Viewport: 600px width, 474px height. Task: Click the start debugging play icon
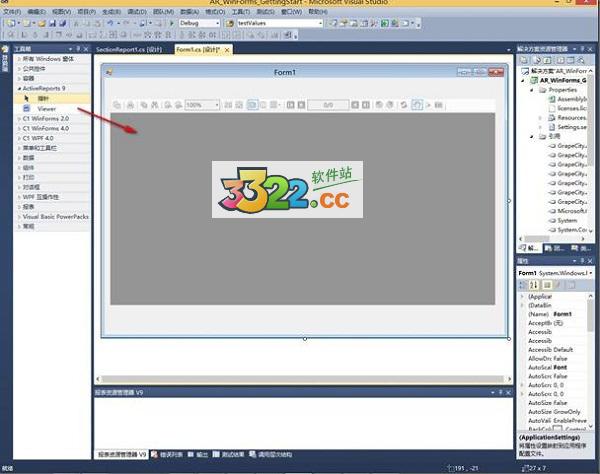coord(173,22)
